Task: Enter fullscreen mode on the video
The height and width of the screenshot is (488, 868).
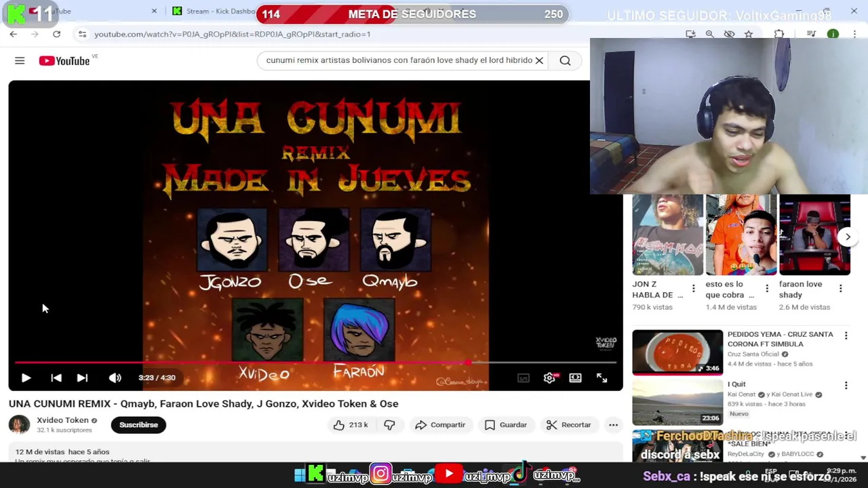Action: click(x=601, y=378)
